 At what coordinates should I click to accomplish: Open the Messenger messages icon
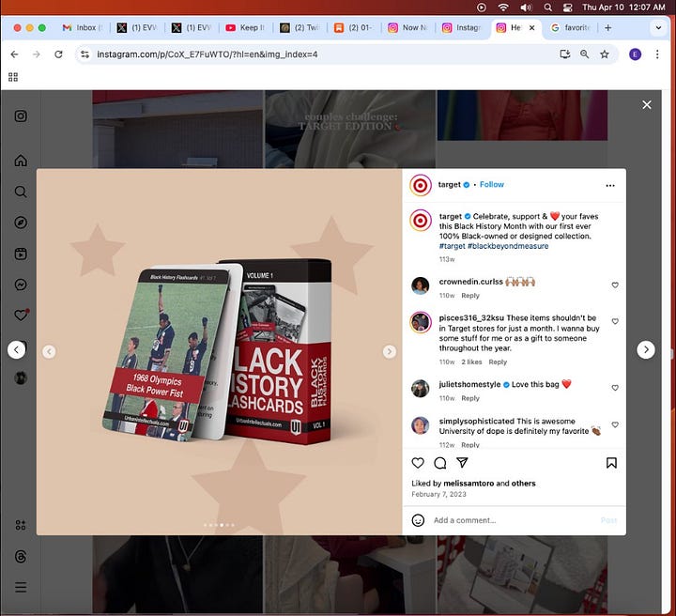click(x=21, y=285)
